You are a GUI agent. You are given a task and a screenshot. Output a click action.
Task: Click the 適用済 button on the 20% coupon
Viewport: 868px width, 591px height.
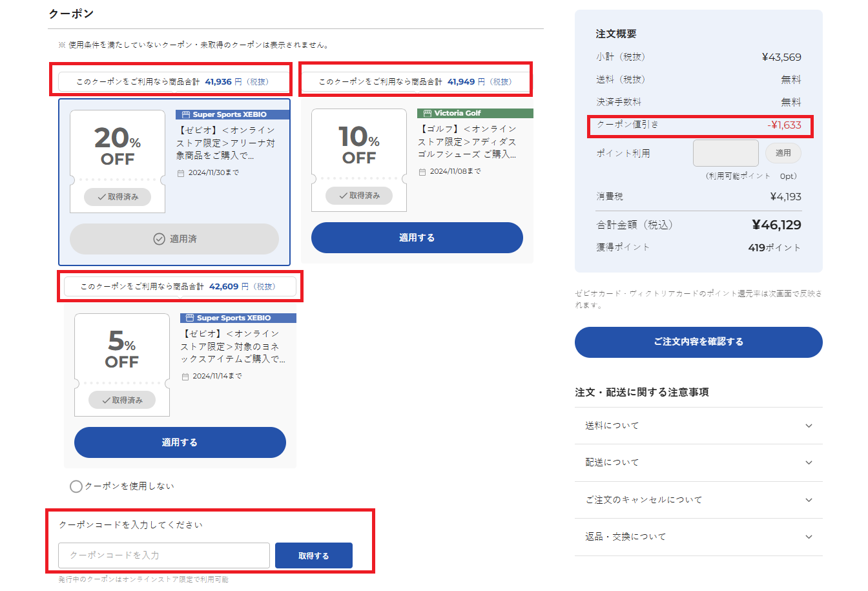coord(174,239)
